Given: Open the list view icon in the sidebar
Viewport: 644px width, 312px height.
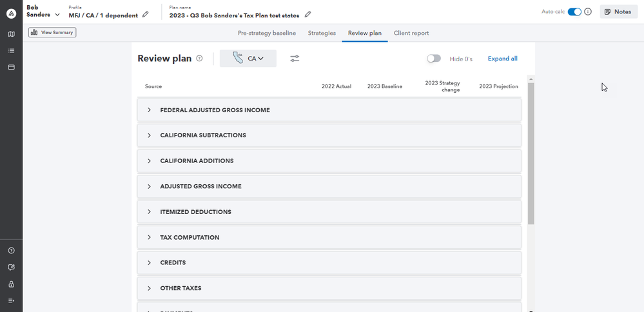Looking at the screenshot, I should (11, 50).
